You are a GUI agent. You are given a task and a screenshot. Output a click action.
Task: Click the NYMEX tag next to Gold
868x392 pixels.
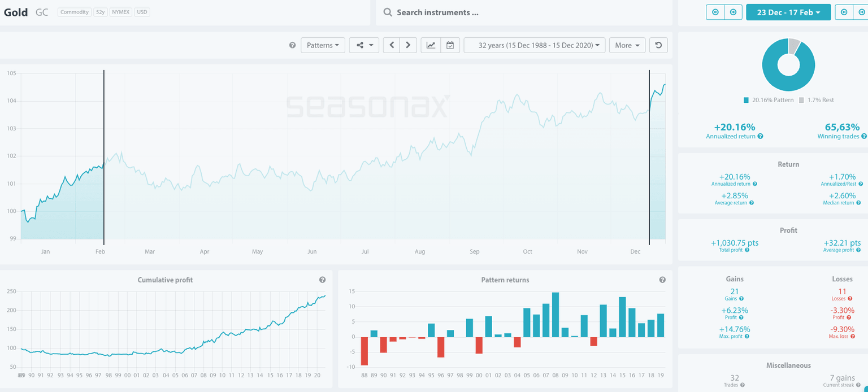pyautogui.click(x=119, y=12)
